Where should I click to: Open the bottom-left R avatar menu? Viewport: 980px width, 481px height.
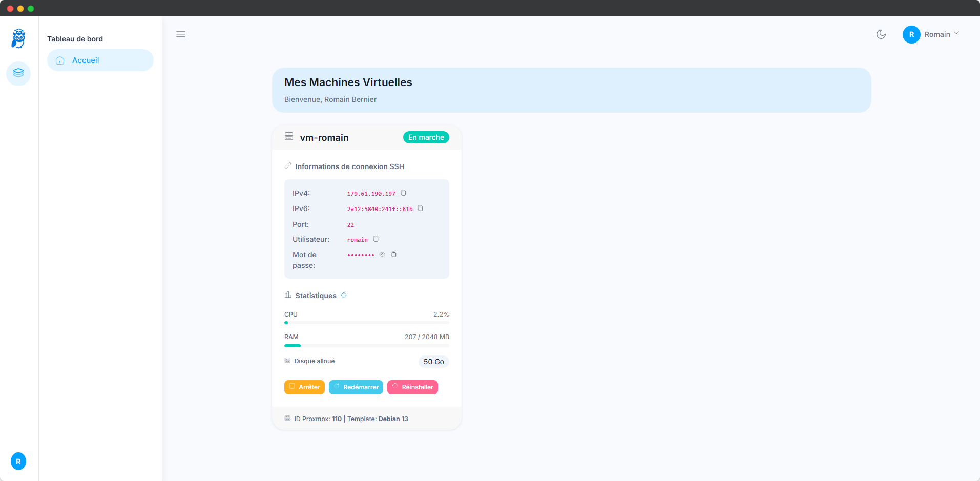click(x=18, y=461)
